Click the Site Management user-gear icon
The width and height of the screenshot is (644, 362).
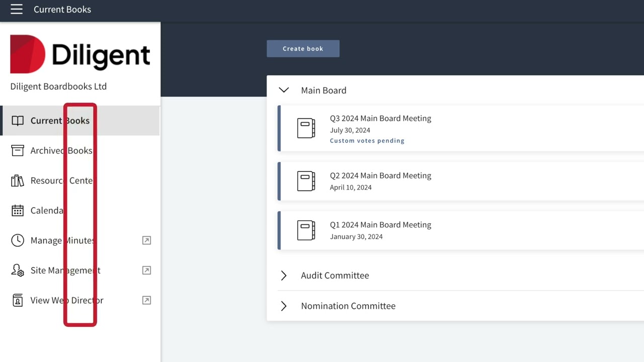[18, 270]
